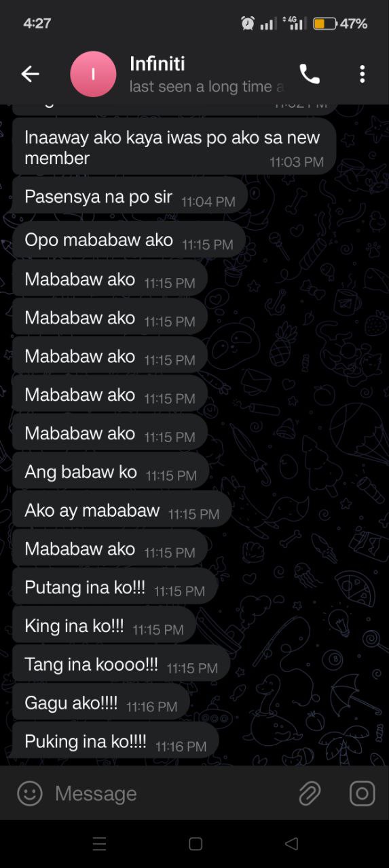Start a voice call with Infiniti
The image size is (389, 868).
(310, 74)
